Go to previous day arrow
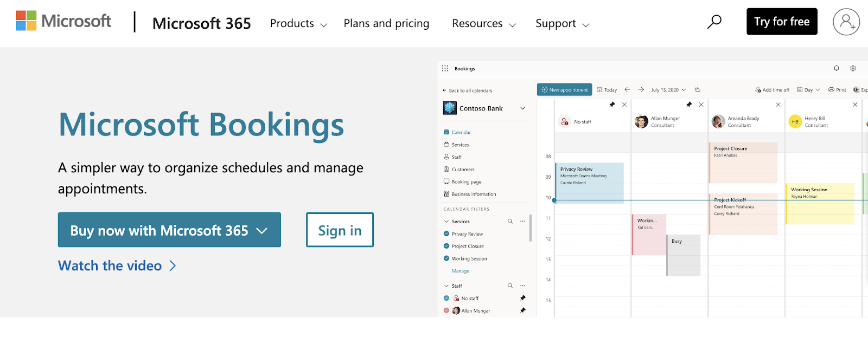The image size is (868, 344). [627, 89]
